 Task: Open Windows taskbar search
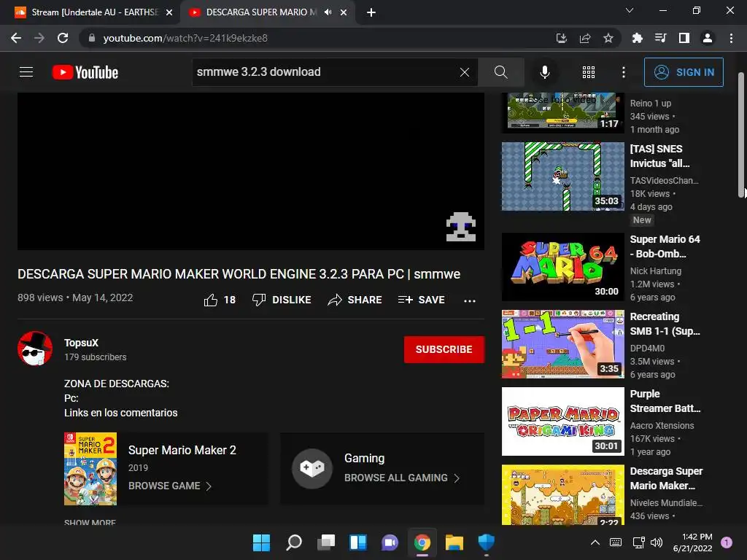pos(293,542)
